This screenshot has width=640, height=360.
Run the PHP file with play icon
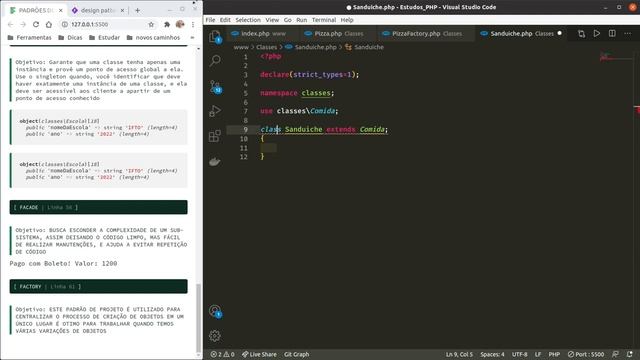[597, 33]
